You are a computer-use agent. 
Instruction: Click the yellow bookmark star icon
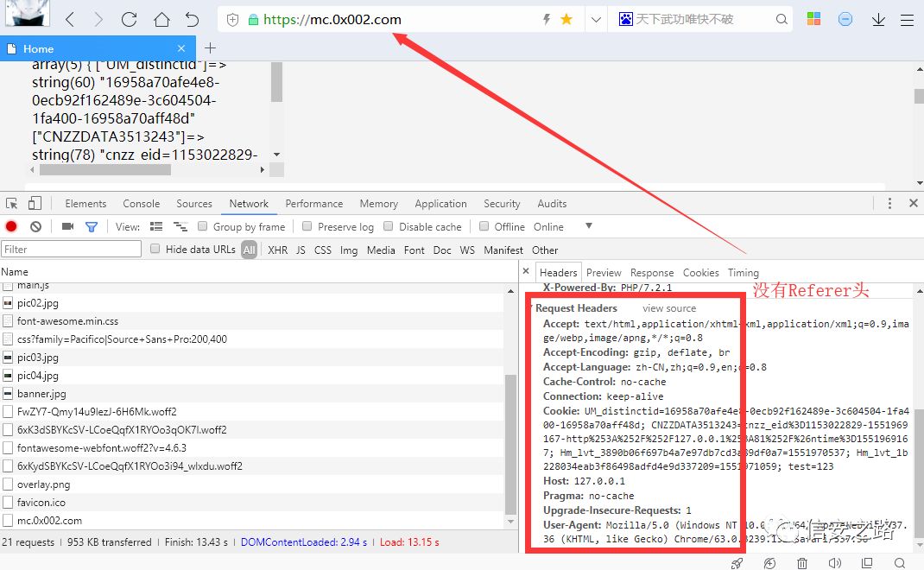tap(566, 20)
